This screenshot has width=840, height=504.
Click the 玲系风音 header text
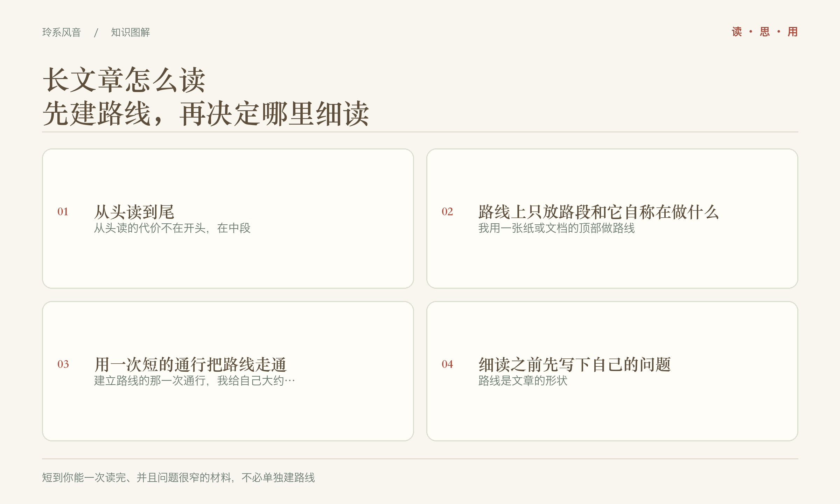tap(62, 32)
